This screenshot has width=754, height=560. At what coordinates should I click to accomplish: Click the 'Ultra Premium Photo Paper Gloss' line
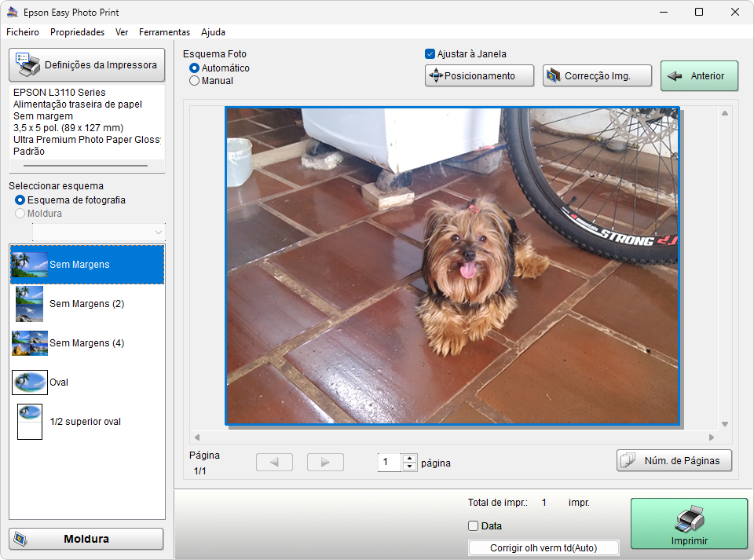coord(87,139)
